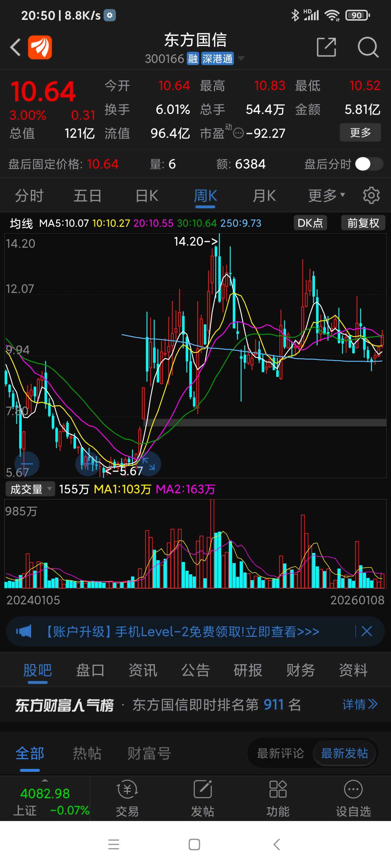The width and height of the screenshot is (391, 868).
Task: Open the 资料 profile tab
Action: [353, 670]
